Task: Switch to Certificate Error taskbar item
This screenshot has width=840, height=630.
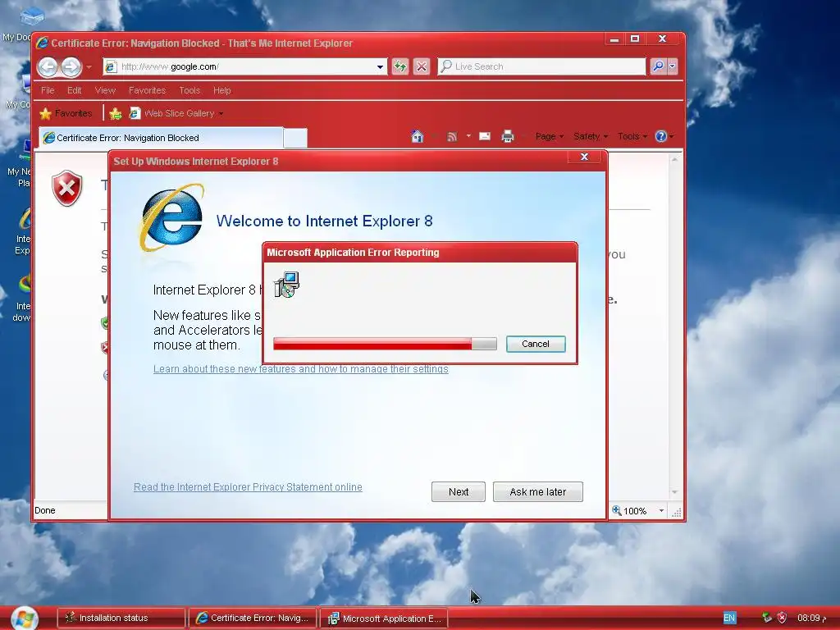Action: [x=253, y=619]
